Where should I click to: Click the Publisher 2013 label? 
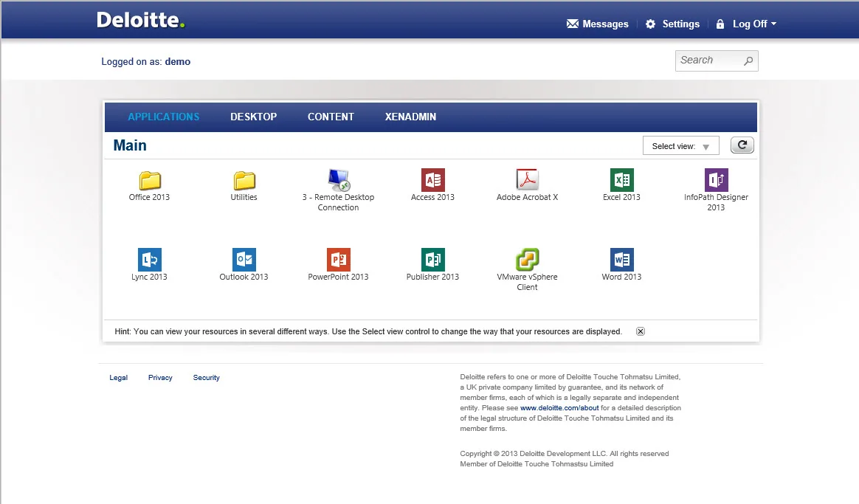pos(432,277)
